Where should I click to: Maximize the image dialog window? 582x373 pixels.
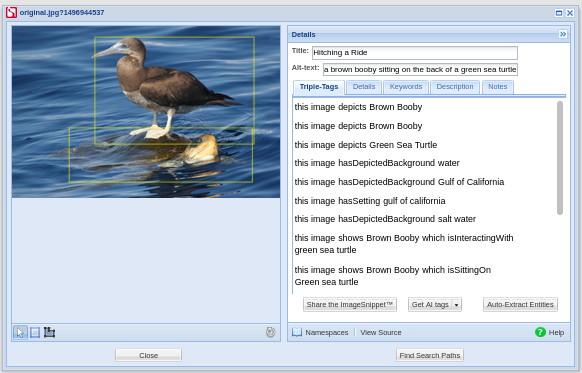pyautogui.click(x=559, y=13)
